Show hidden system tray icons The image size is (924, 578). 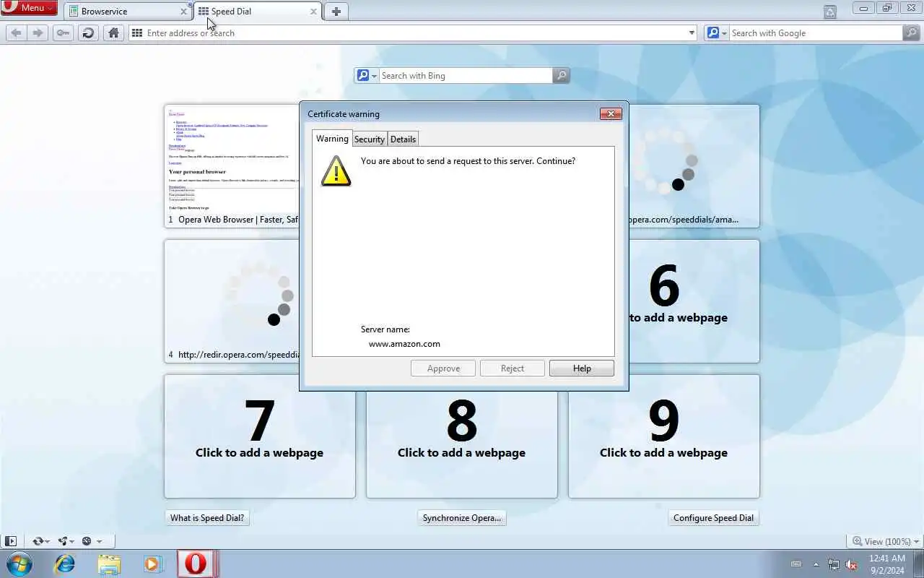(816, 564)
